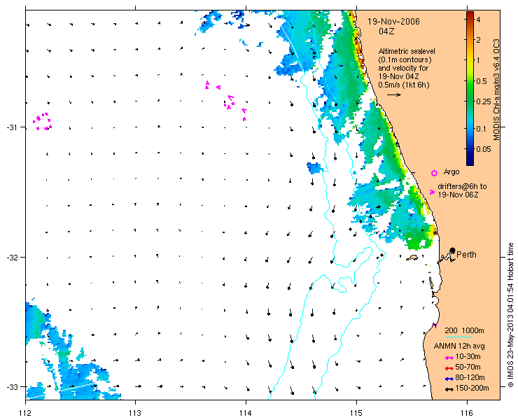Click the colorbar tick value '0.05'
The width and height of the screenshot is (518, 420).
[x=484, y=149]
